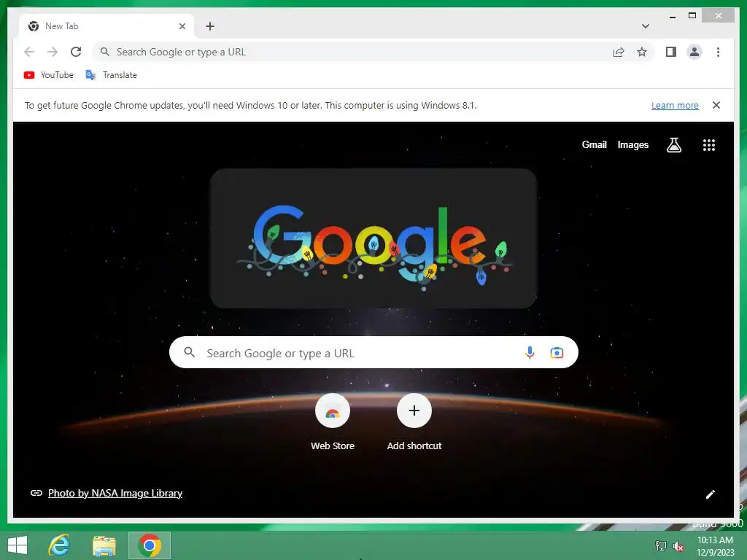Open the Google apps grid
This screenshot has width=747, height=560.
[709, 145]
